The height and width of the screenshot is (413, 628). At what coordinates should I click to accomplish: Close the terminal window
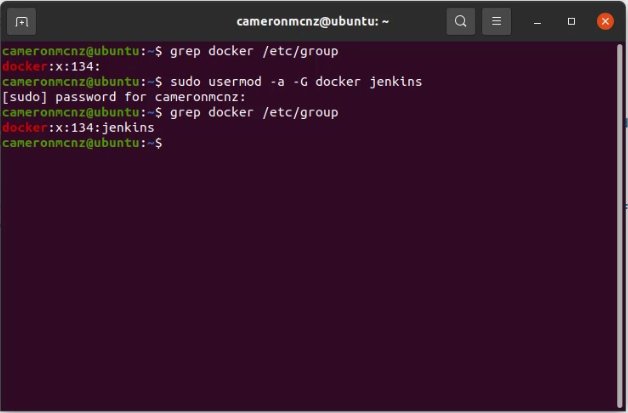pos(605,21)
